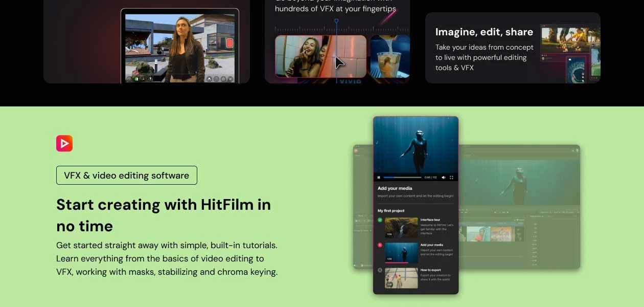644x307 pixels.
Task: Open the How to export thumbnail
Action: click(401, 278)
